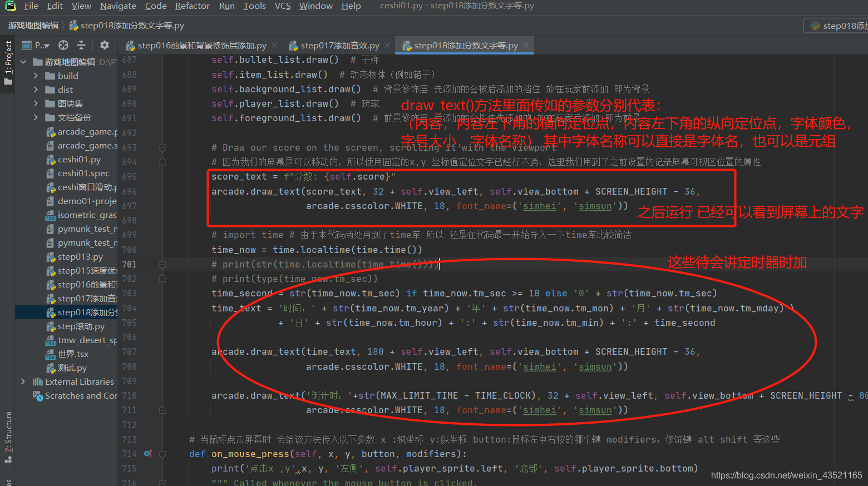Switch to the step016前景和背景修饰层添加.py tab
The width and height of the screenshot is (868, 486).
point(196,46)
